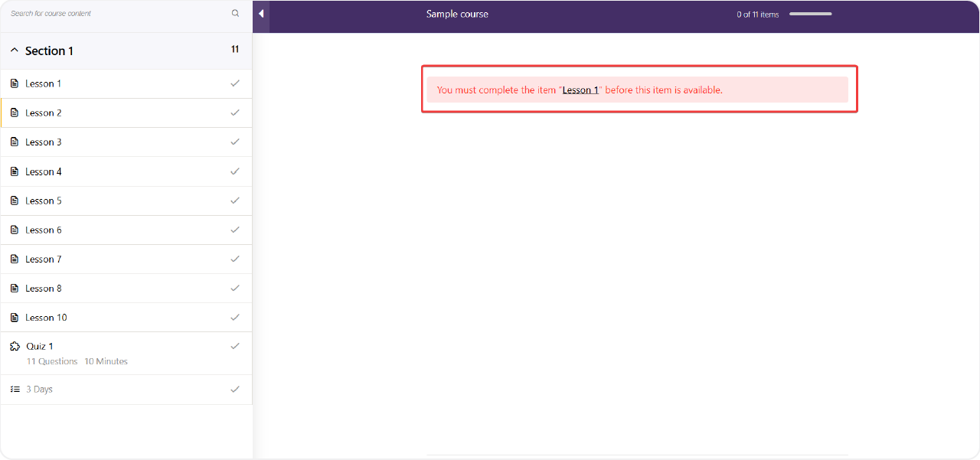Image resolution: width=980 pixels, height=460 pixels.
Task: Click the checkmark on Lesson 1 row
Action: coord(235,83)
